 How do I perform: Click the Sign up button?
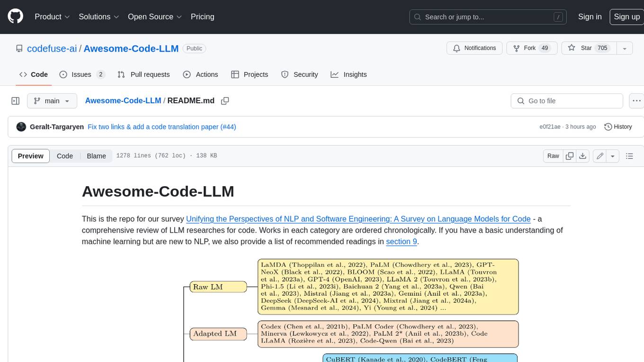(626, 17)
